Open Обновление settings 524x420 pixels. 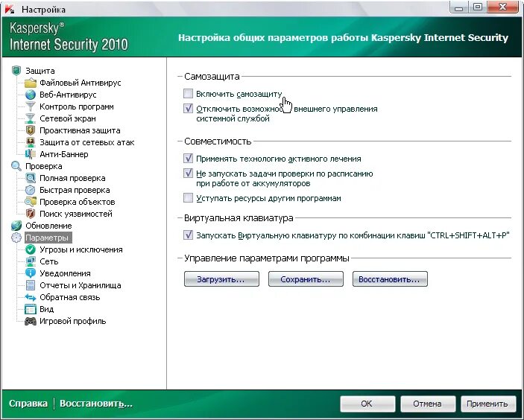tap(48, 226)
